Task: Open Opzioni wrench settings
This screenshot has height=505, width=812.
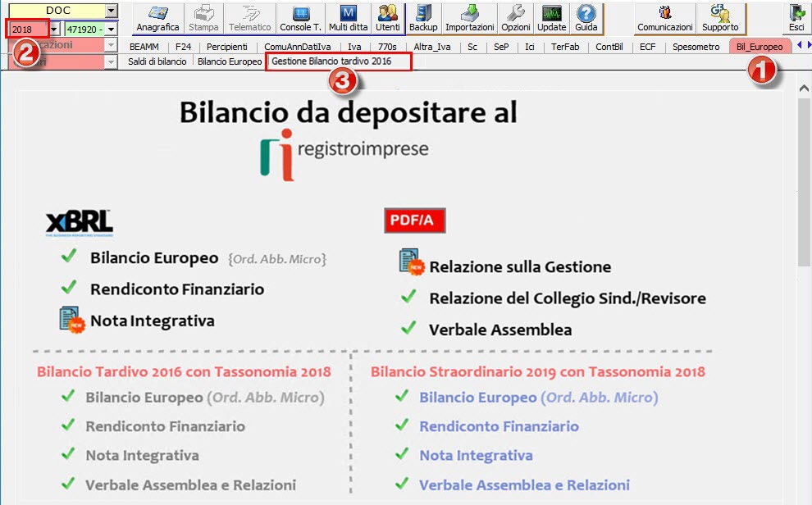Action: [x=516, y=19]
